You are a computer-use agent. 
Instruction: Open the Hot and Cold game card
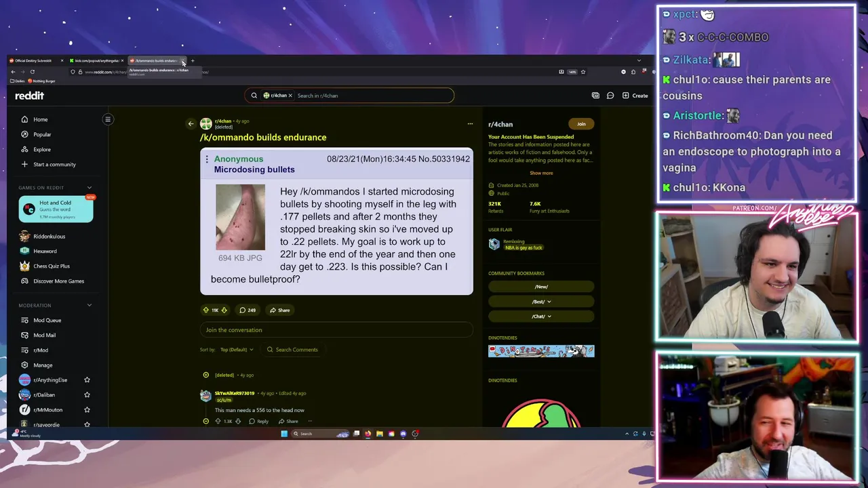coord(56,209)
